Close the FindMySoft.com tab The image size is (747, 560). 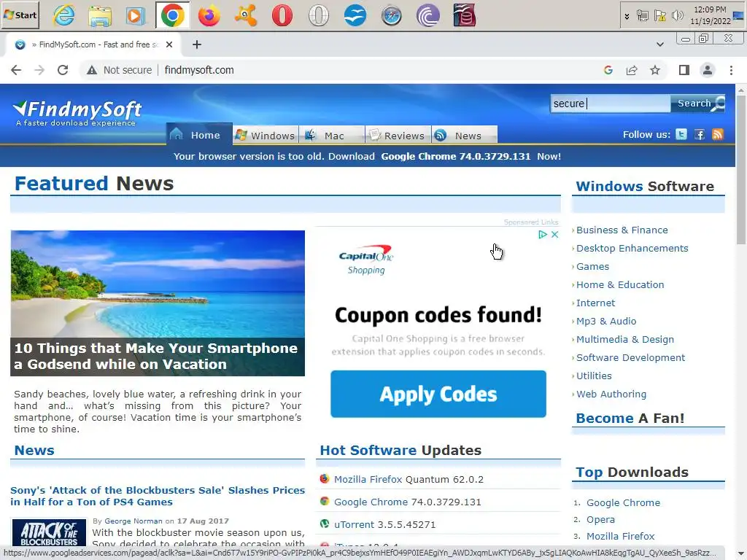coord(169,44)
